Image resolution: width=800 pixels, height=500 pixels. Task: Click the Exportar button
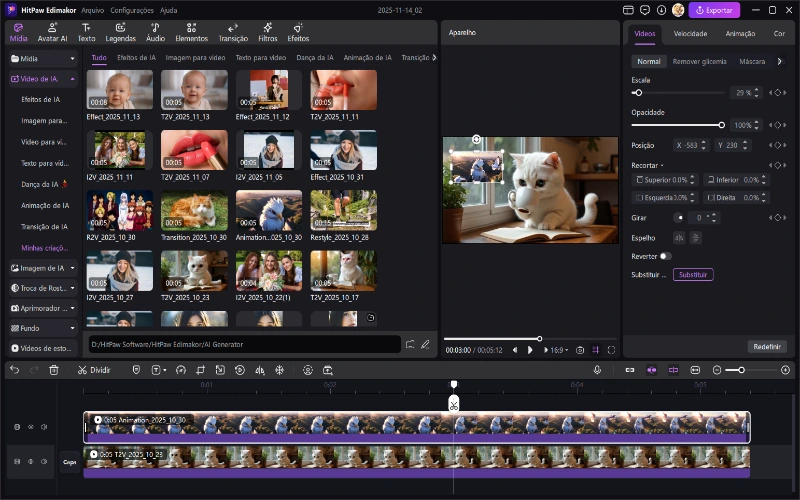coord(715,10)
